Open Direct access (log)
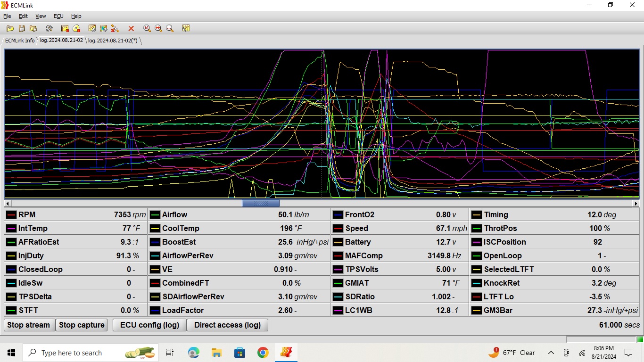The height and width of the screenshot is (362, 644). 227,325
